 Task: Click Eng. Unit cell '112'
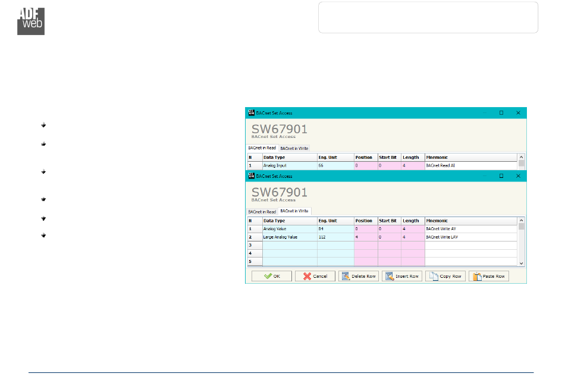(335, 237)
